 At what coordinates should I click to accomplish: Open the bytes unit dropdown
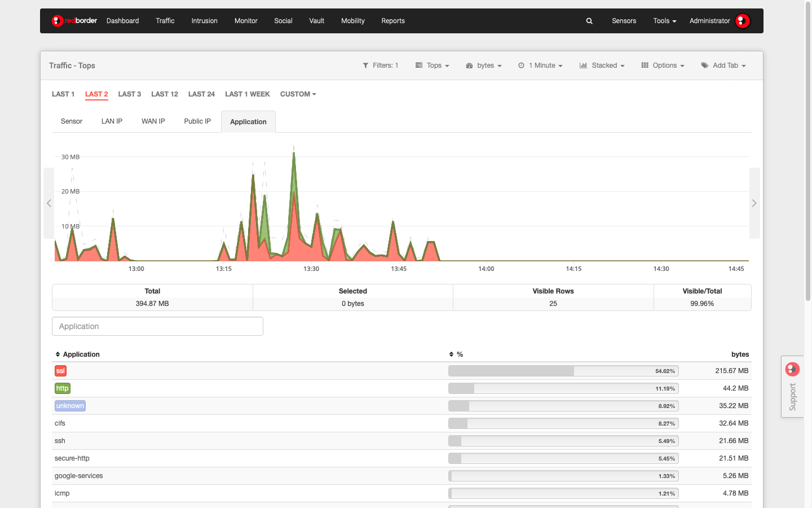(x=484, y=65)
